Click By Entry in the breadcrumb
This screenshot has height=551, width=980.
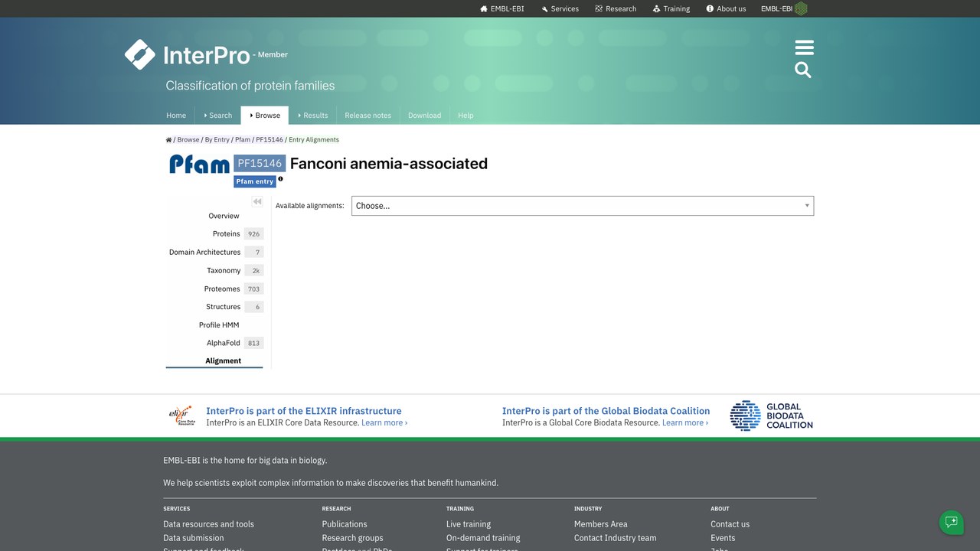click(x=217, y=139)
